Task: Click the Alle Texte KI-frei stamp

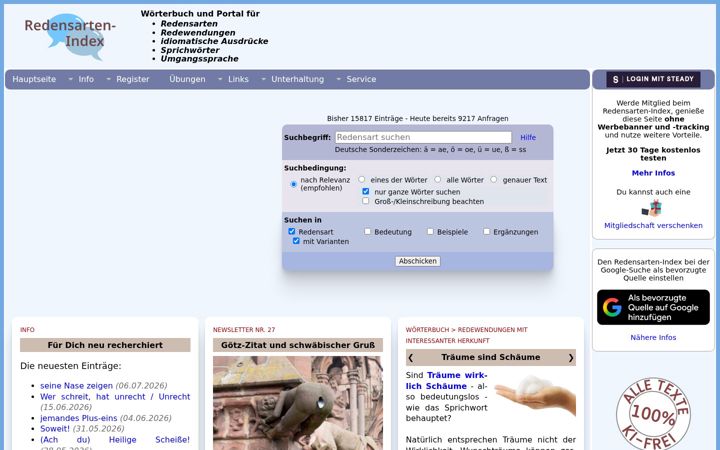Action: [x=653, y=414]
